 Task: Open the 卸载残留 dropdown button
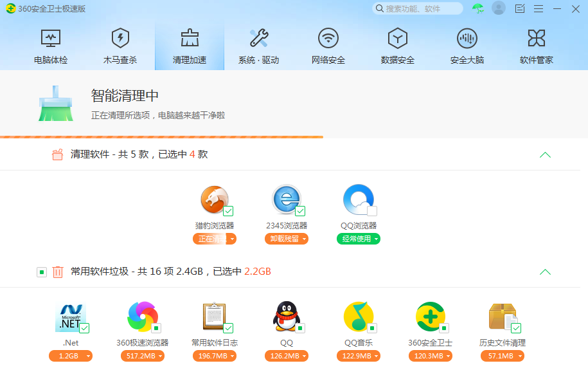pos(287,239)
